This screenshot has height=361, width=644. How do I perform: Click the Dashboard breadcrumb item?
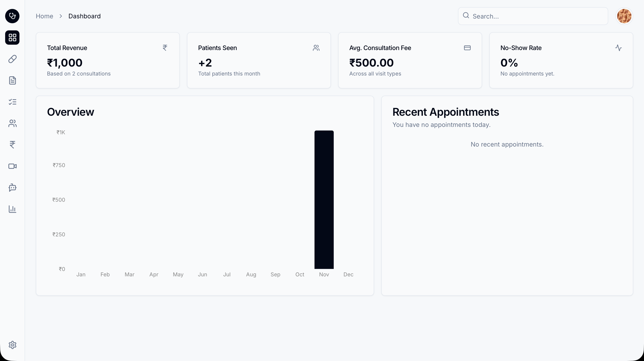coord(85,16)
